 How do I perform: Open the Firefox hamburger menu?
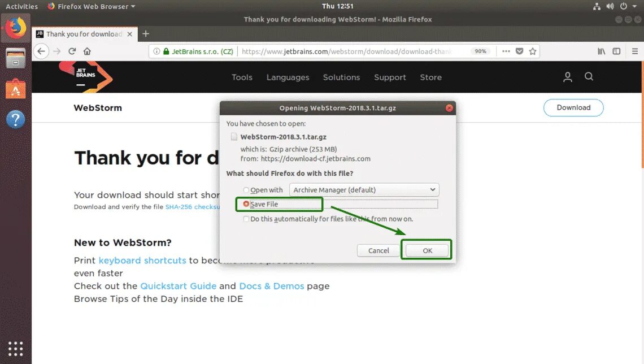click(635, 51)
